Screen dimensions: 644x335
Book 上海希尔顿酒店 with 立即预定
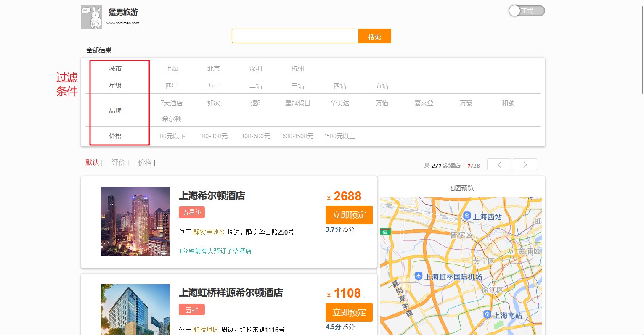349,215
